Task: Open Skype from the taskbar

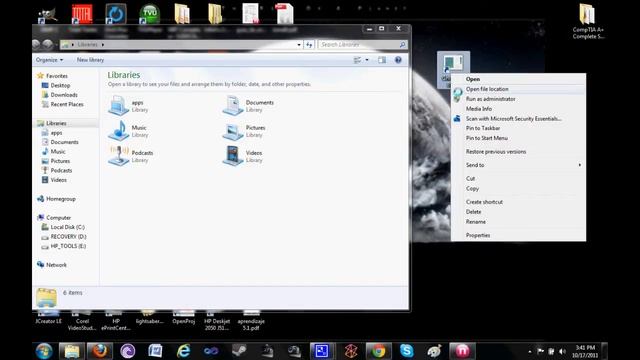Action: tap(407, 351)
